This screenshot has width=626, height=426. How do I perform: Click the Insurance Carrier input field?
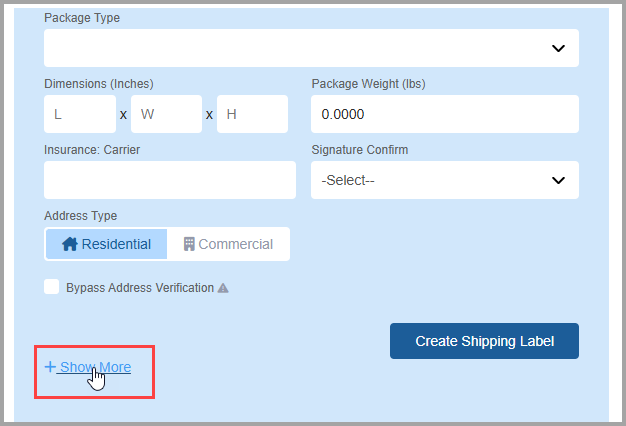[170, 180]
